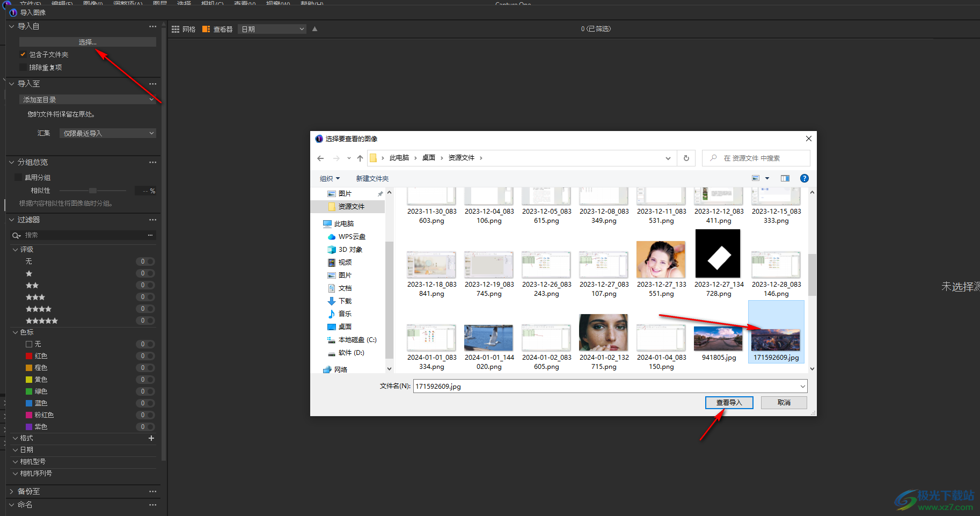
Task: Switch to grid view icon
Action: pyautogui.click(x=175, y=30)
